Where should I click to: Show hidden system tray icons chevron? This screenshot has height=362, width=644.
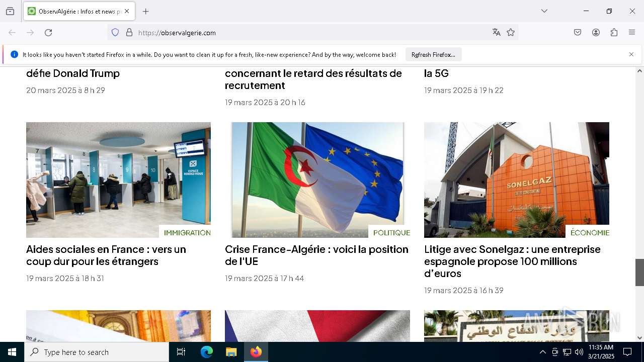point(542,352)
